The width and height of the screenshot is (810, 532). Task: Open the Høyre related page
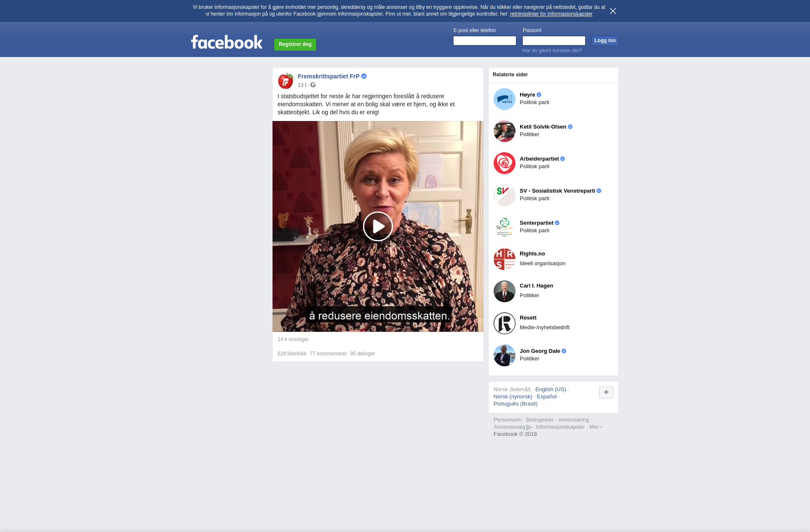(x=527, y=95)
